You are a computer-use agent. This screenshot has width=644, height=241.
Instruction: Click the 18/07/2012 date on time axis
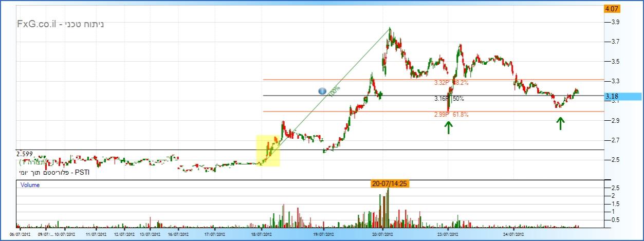261,234
